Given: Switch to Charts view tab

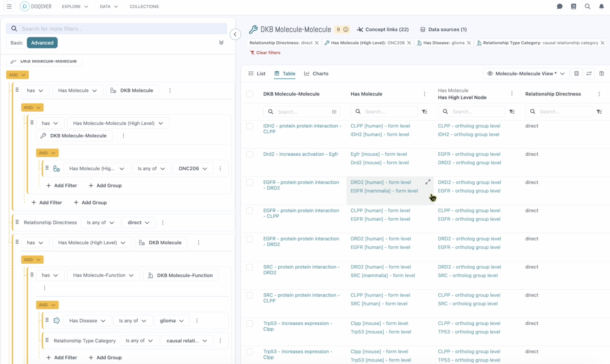Looking at the screenshot, I should click(x=316, y=74).
